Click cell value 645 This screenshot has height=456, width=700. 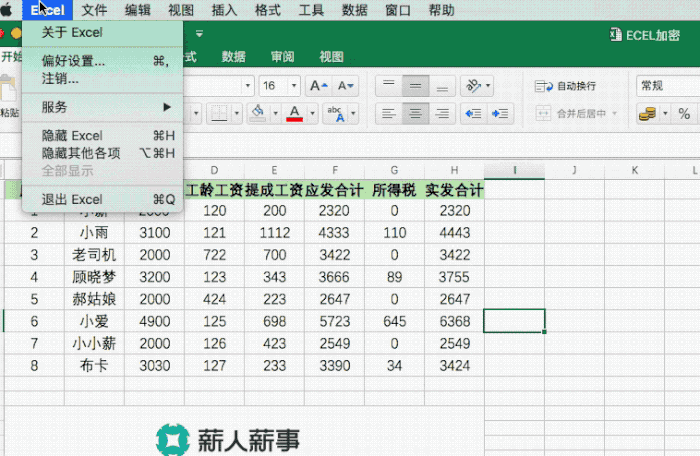point(394,321)
